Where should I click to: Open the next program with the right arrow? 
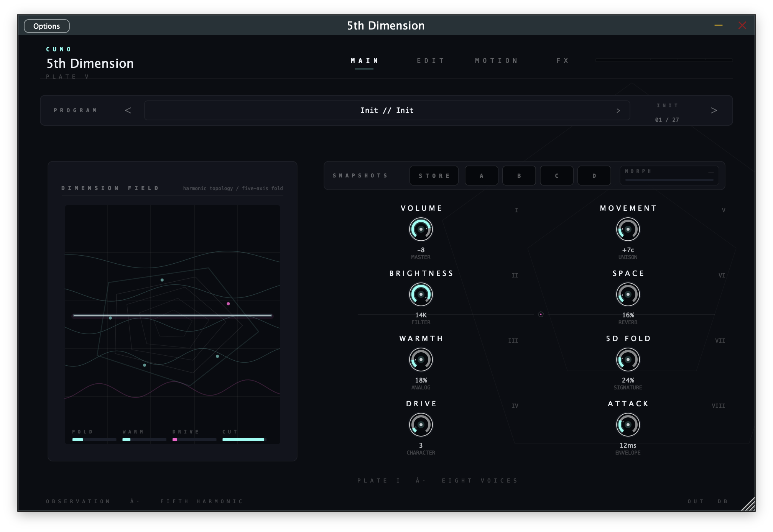(x=618, y=110)
